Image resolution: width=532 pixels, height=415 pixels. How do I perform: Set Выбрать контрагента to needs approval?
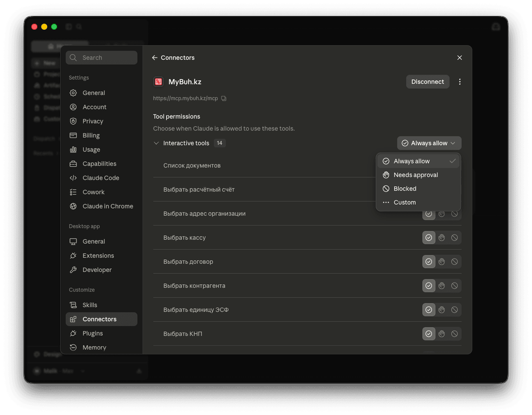442,286
